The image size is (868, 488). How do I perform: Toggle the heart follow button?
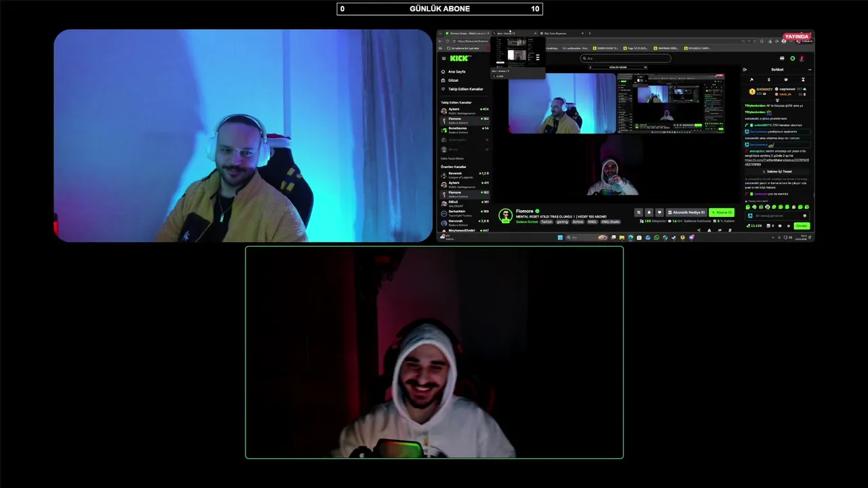coord(659,212)
